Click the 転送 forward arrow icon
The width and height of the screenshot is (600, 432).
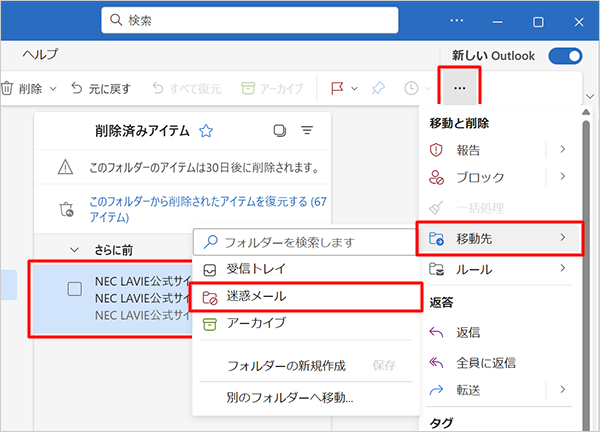pos(436,390)
